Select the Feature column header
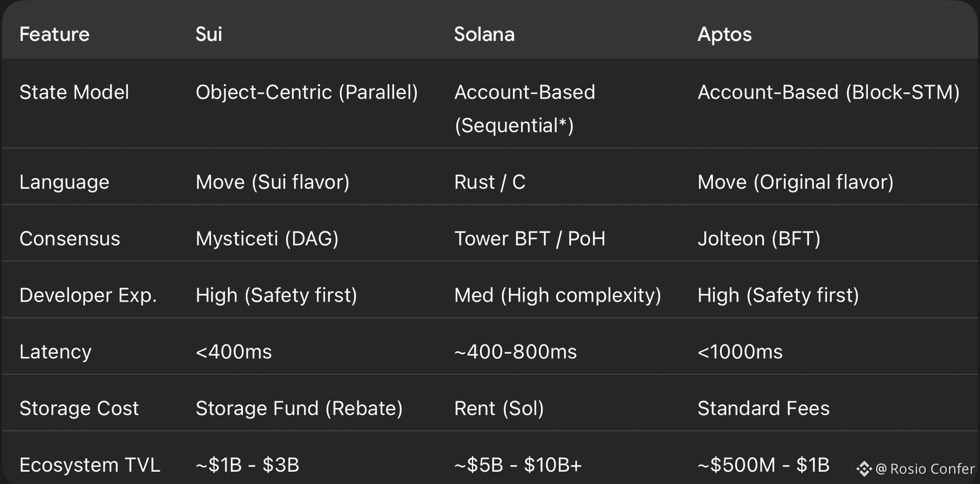The image size is (980, 484). (54, 34)
